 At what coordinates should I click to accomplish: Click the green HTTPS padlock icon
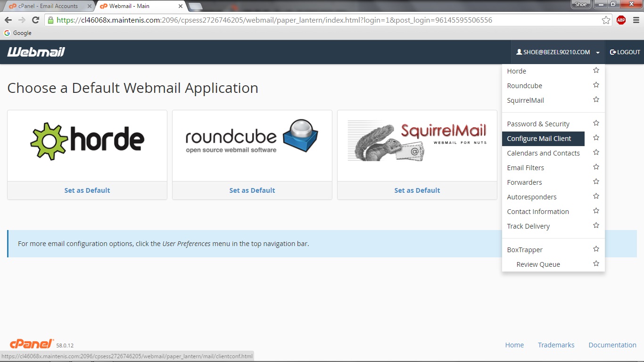point(51,20)
